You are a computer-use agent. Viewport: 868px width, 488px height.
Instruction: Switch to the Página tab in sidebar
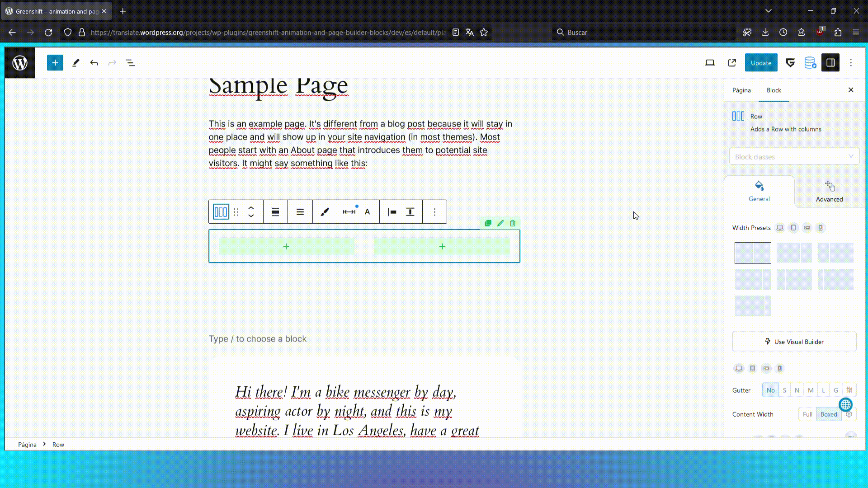(x=741, y=90)
